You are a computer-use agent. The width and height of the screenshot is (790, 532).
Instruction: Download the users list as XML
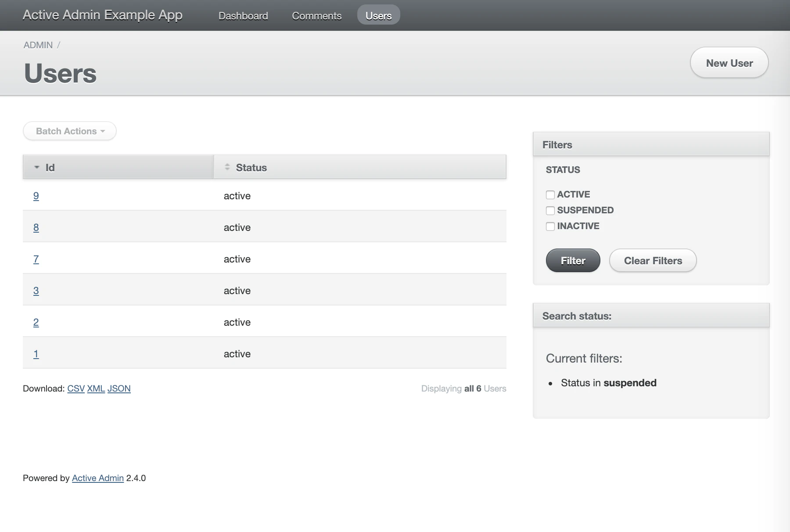pos(96,388)
